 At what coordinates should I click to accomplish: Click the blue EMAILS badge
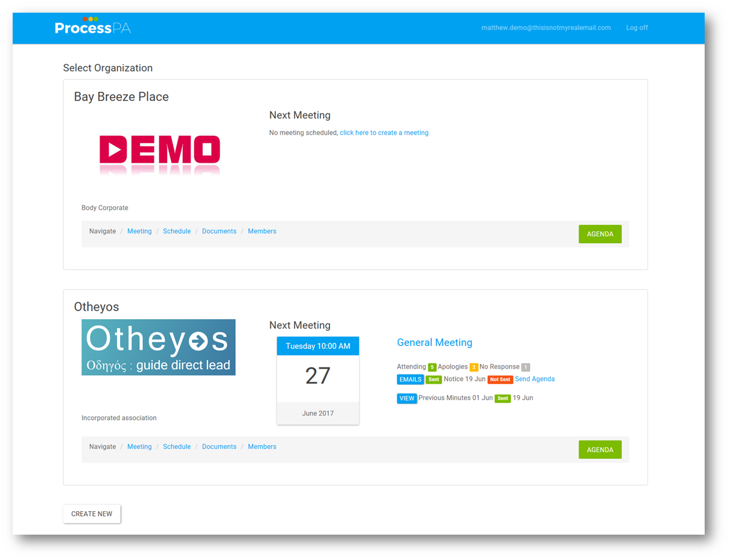click(x=410, y=380)
